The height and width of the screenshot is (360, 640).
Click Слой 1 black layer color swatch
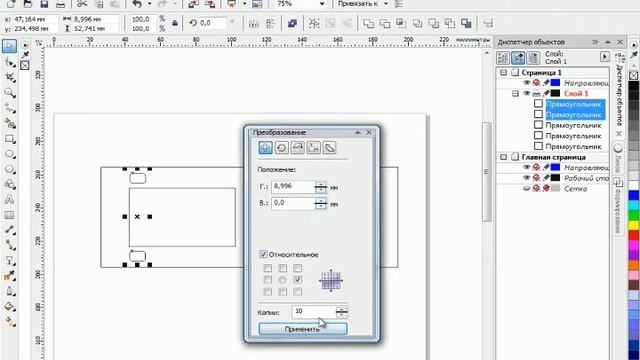(x=555, y=93)
